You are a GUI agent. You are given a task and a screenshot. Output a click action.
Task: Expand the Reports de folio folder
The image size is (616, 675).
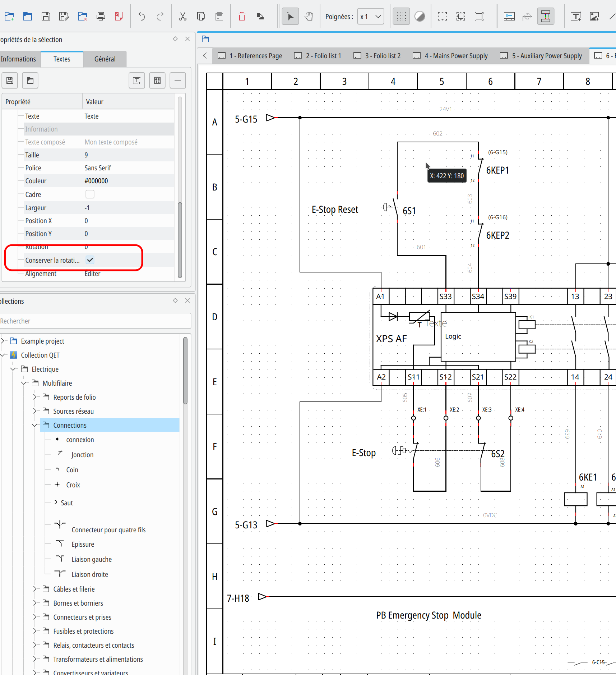coord(35,397)
